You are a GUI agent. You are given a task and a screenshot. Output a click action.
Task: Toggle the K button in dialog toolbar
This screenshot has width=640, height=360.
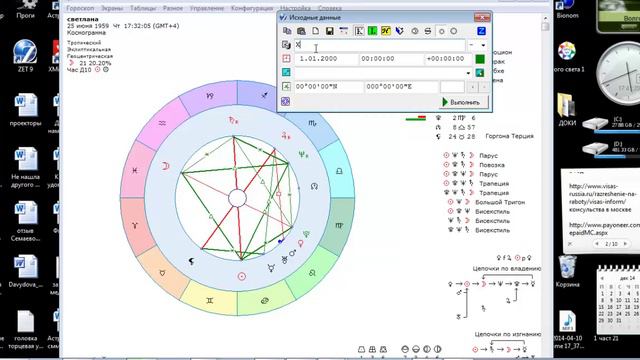(x=359, y=31)
